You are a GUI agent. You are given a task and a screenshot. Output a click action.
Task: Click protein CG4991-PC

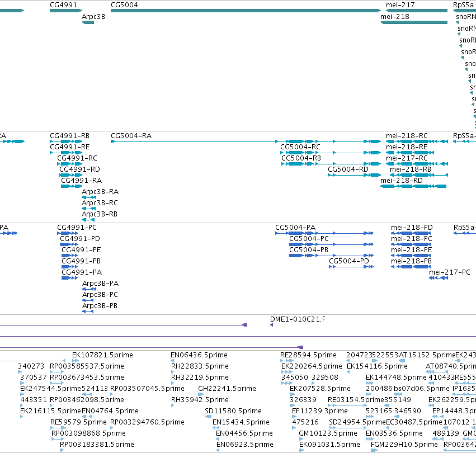click(x=77, y=228)
